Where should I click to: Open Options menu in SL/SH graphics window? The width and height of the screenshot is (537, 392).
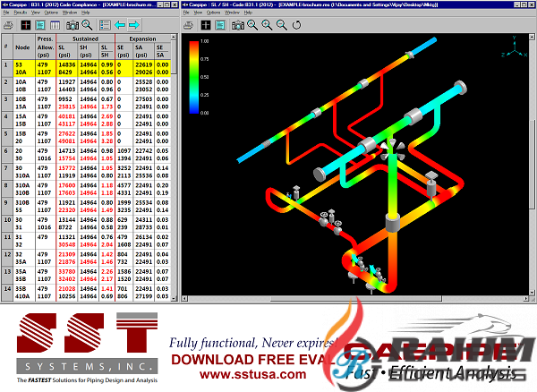(213, 13)
